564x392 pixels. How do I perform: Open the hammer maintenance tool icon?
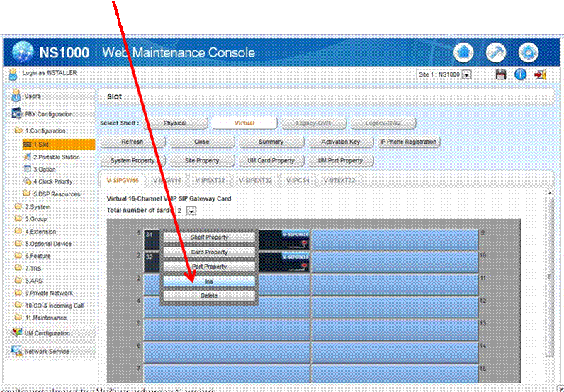pos(495,52)
